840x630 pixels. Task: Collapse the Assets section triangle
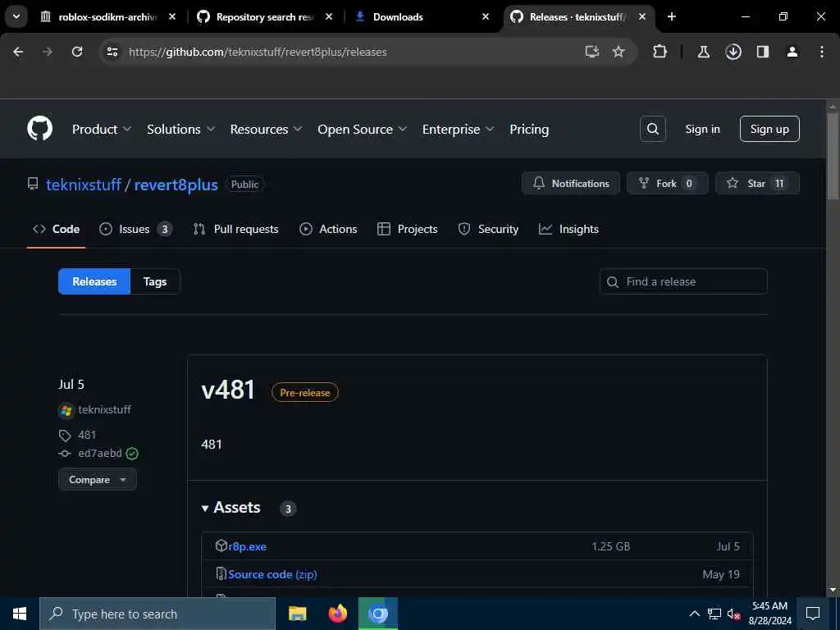[x=205, y=508]
